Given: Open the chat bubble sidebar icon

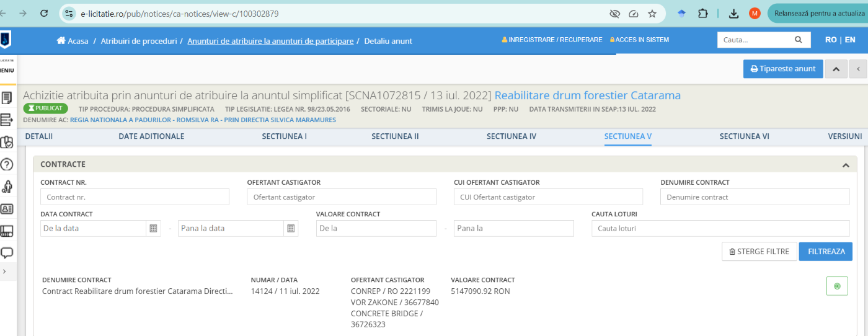Looking at the screenshot, I should coord(7,253).
